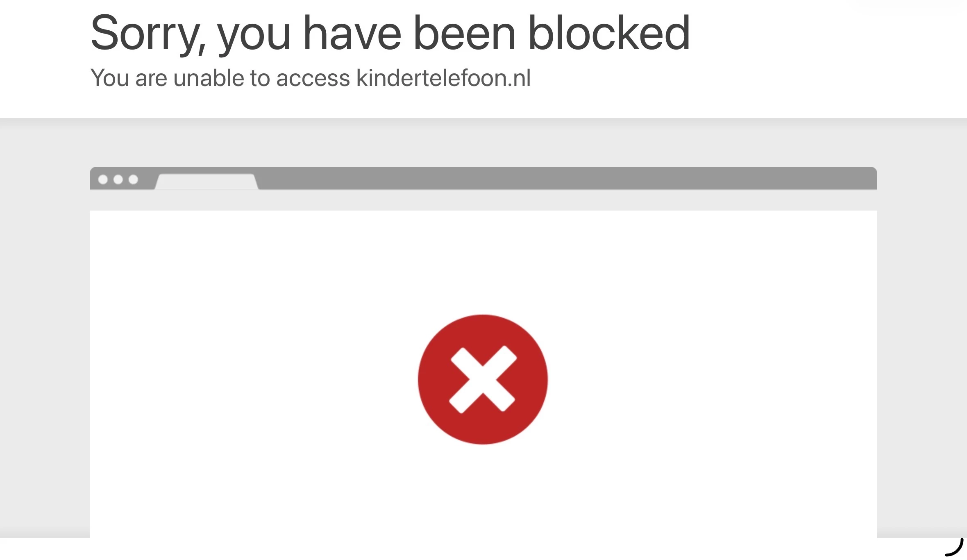Click the gray background left of the browser illustration
Screen dimensions: 967x560
click(45, 328)
